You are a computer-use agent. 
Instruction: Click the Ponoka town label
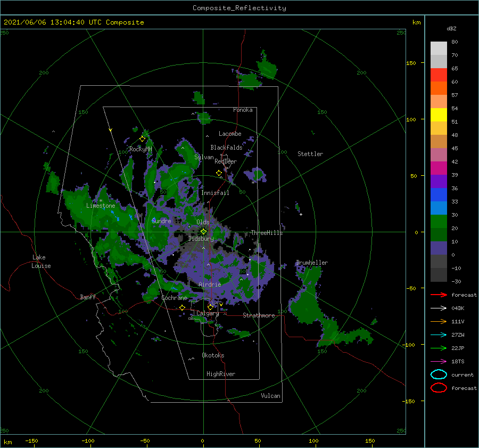click(243, 110)
